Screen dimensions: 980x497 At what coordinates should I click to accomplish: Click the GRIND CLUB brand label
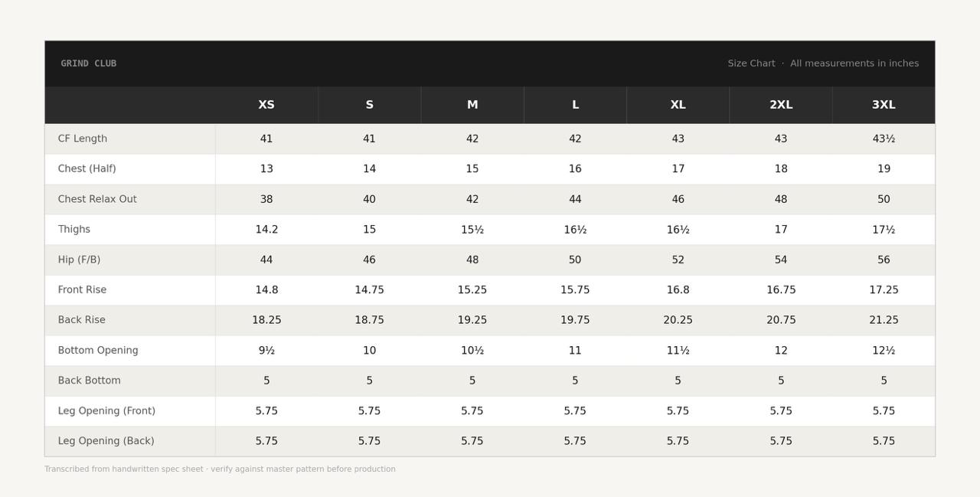89,64
